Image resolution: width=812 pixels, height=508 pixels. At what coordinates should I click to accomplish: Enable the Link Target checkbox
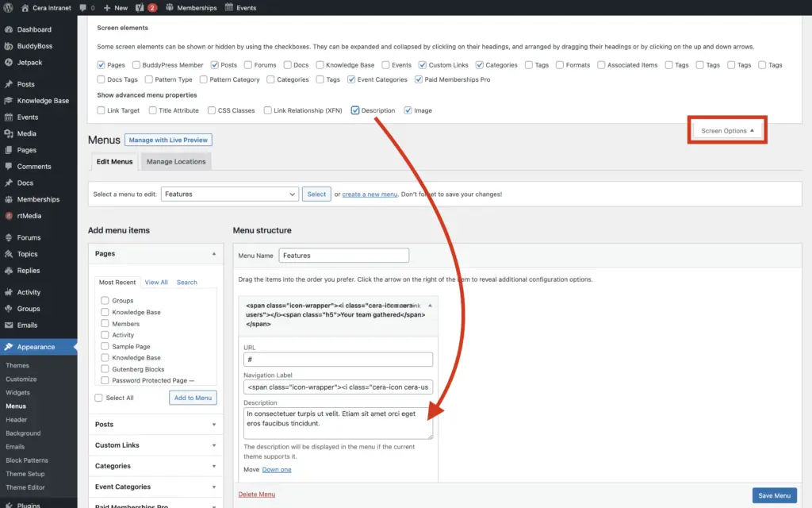click(101, 110)
